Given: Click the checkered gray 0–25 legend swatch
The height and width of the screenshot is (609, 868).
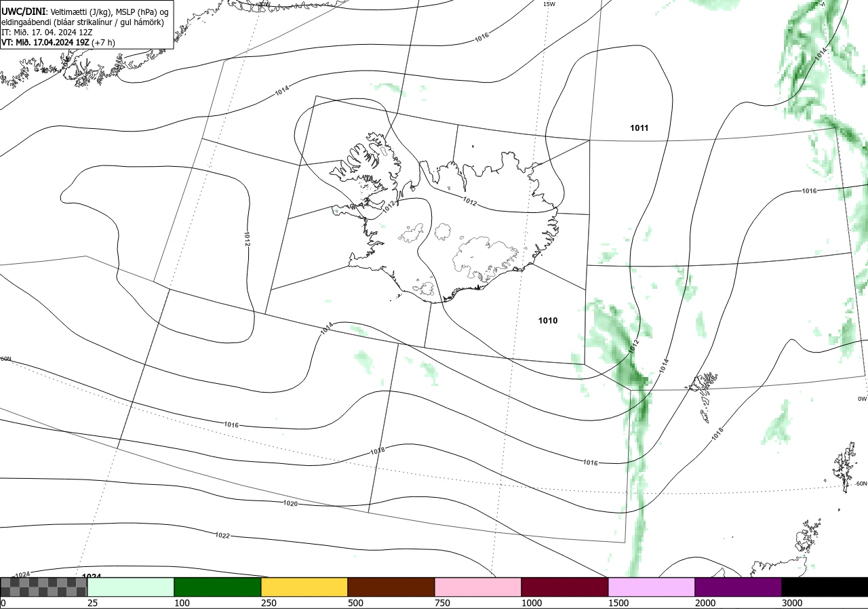Looking at the screenshot, I should (44, 587).
